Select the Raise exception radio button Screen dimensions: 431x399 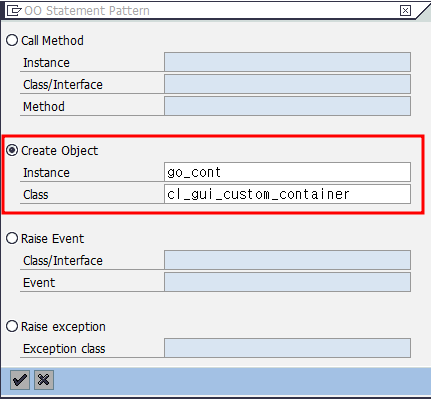click(12, 326)
